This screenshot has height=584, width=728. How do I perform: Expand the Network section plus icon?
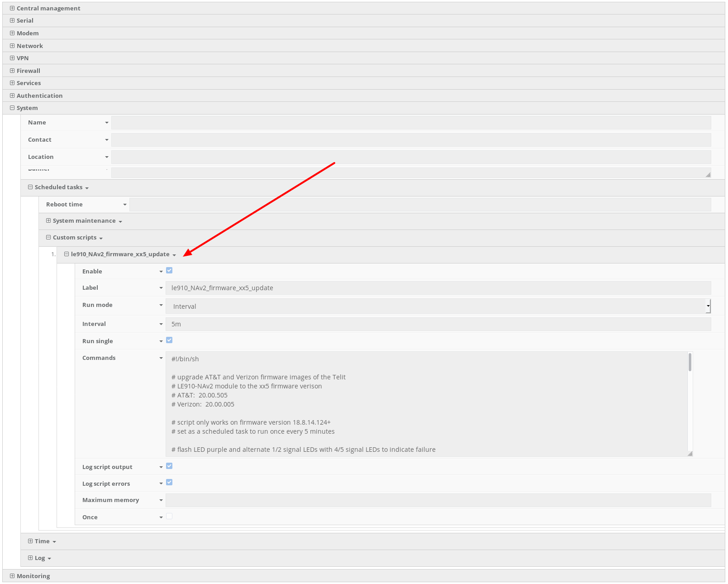[x=12, y=45]
